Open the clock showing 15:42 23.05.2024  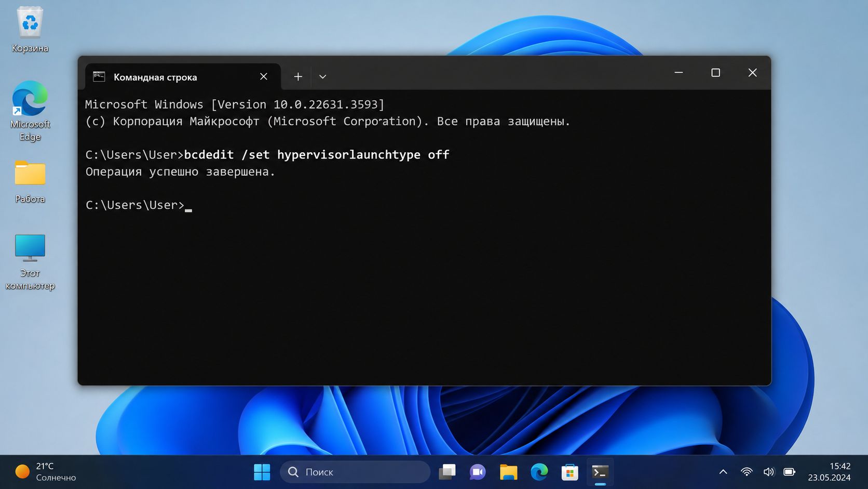pos(829,472)
